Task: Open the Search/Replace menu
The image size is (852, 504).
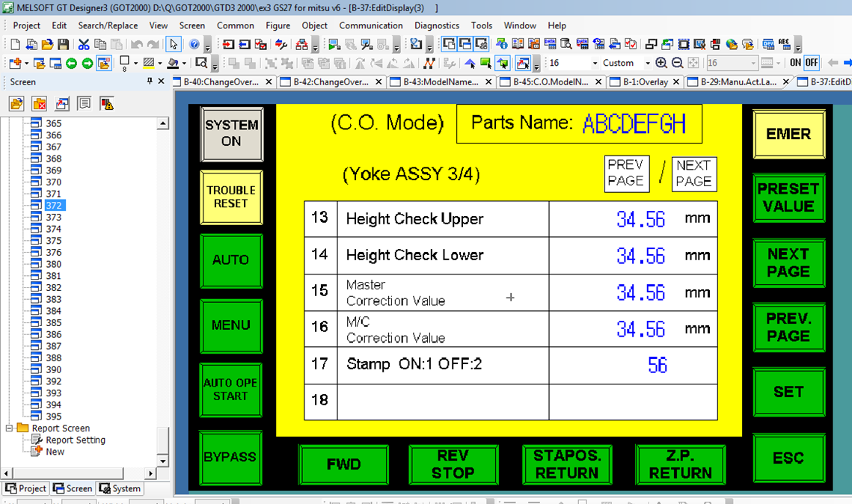Action: click(x=108, y=25)
